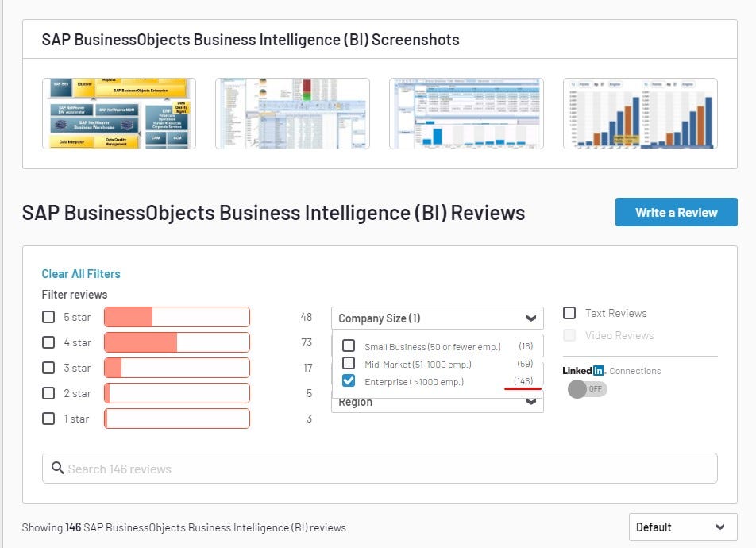Switch on LinkedIn Connections toggle
The width and height of the screenshot is (756, 548).
587,389
